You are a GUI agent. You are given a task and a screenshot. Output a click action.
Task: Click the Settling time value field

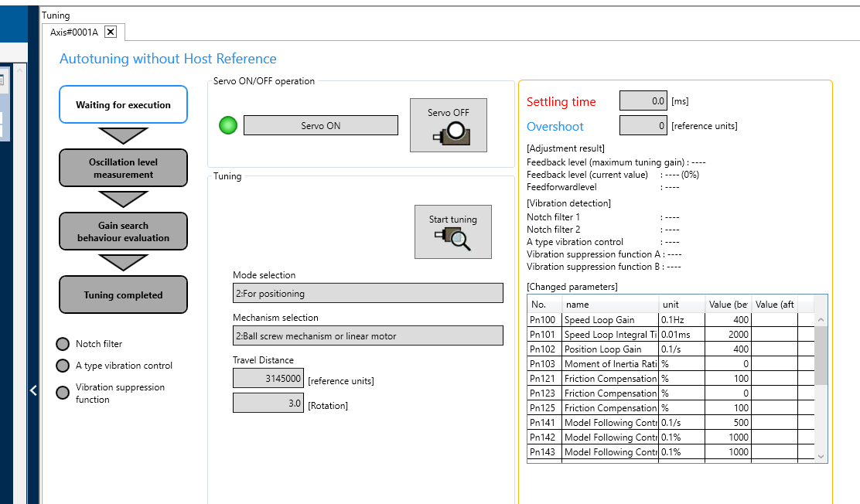click(643, 101)
